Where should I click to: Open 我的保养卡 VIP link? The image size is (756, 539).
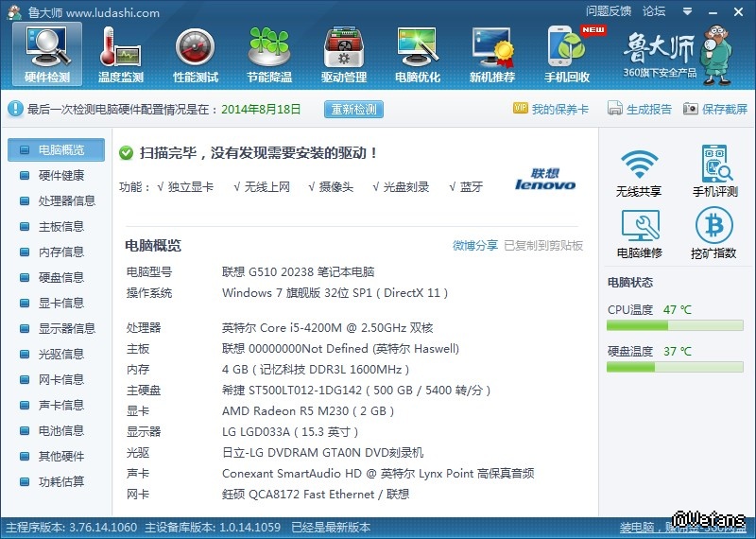tap(551, 109)
